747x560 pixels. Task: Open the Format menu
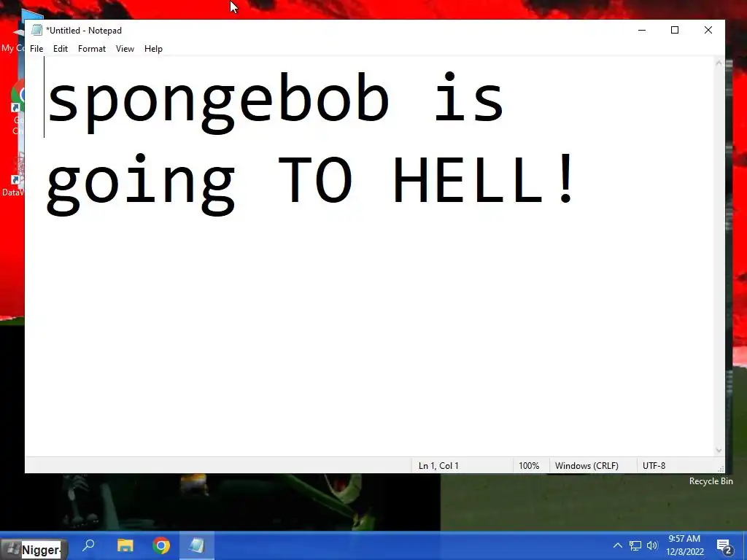tap(91, 49)
